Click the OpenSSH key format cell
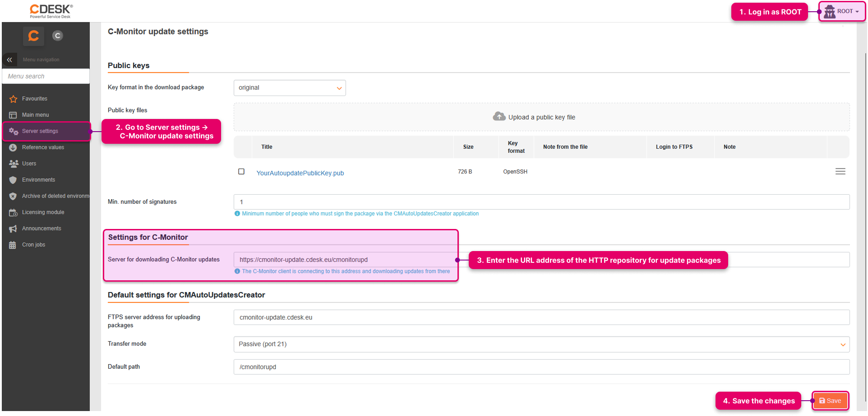This screenshot has height=416, width=868. [x=515, y=172]
